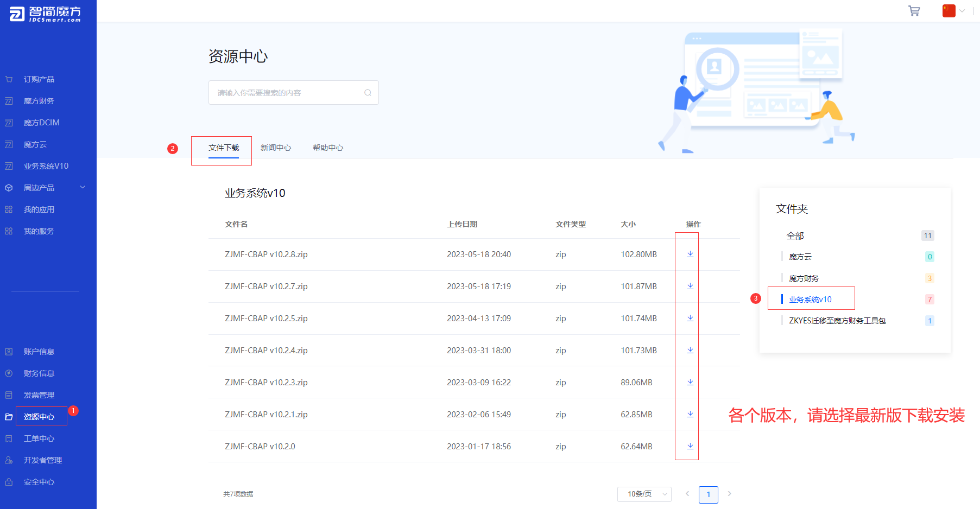Download ZJMF-CBAP v10.2.7.zip
The image size is (980, 509).
690,286
